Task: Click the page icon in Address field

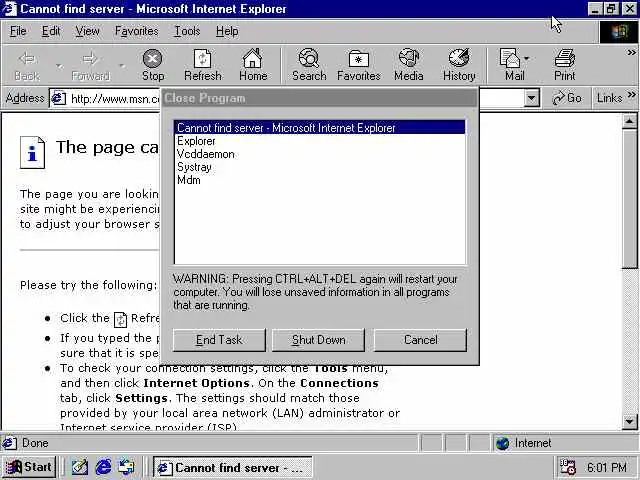Action: click(x=59, y=98)
